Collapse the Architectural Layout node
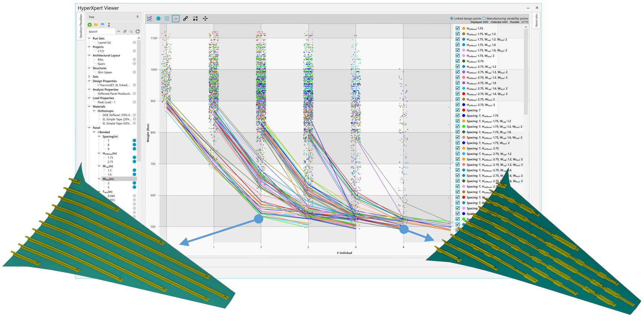Image resolution: width=644 pixels, height=321 pixels. pyautogui.click(x=89, y=55)
